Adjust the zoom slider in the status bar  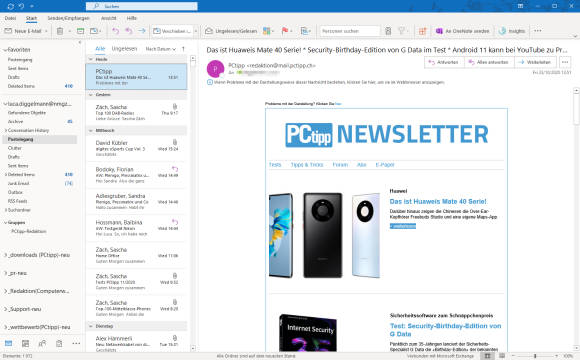535,356
